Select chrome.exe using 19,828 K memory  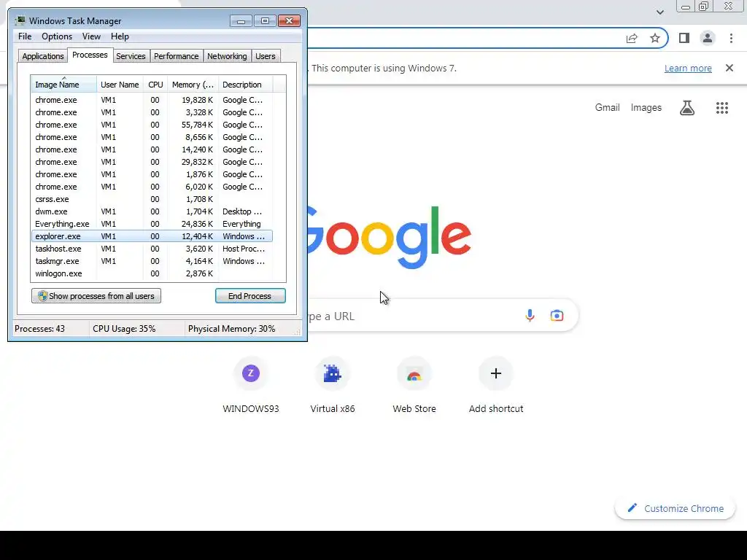pyautogui.click(x=152, y=100)
